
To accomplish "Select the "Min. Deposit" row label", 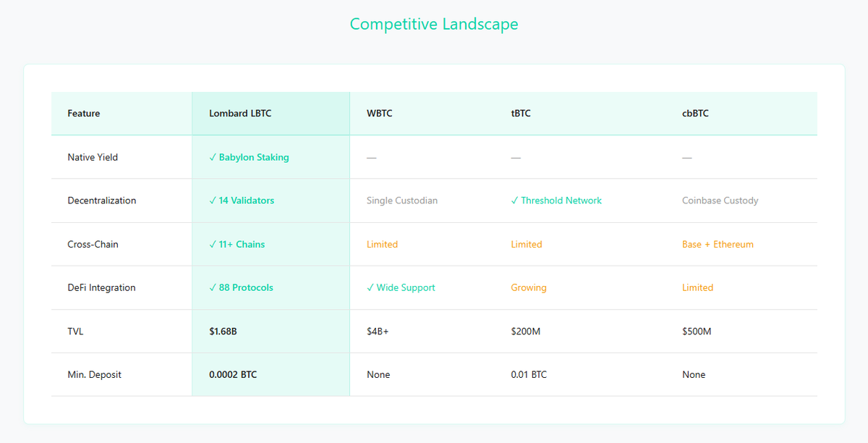I will point(94,374).
